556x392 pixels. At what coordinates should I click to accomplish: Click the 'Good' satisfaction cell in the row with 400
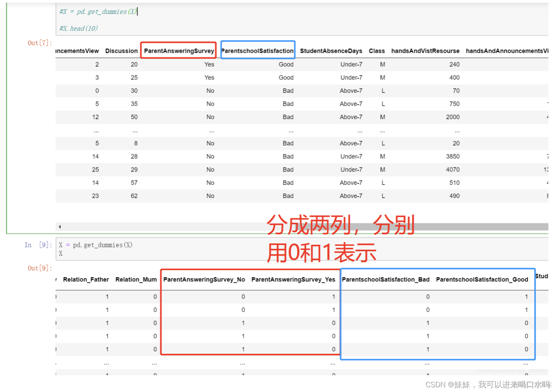tap(286, 78)
